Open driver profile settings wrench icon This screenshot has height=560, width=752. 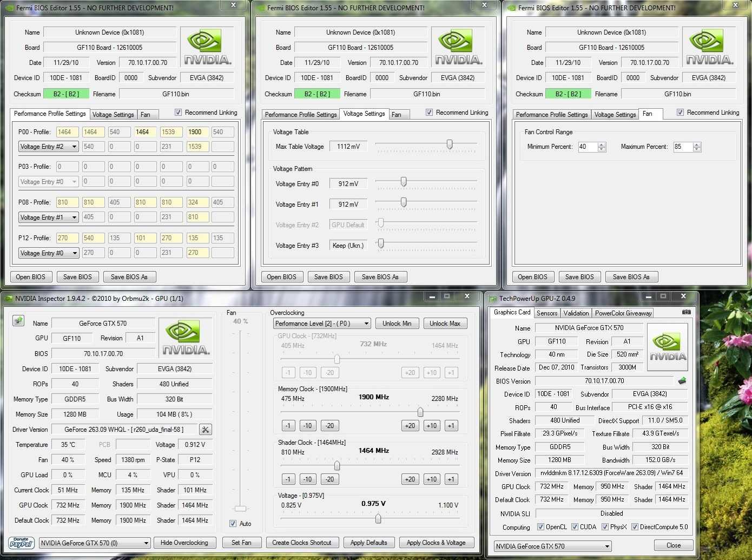[205, 430]
